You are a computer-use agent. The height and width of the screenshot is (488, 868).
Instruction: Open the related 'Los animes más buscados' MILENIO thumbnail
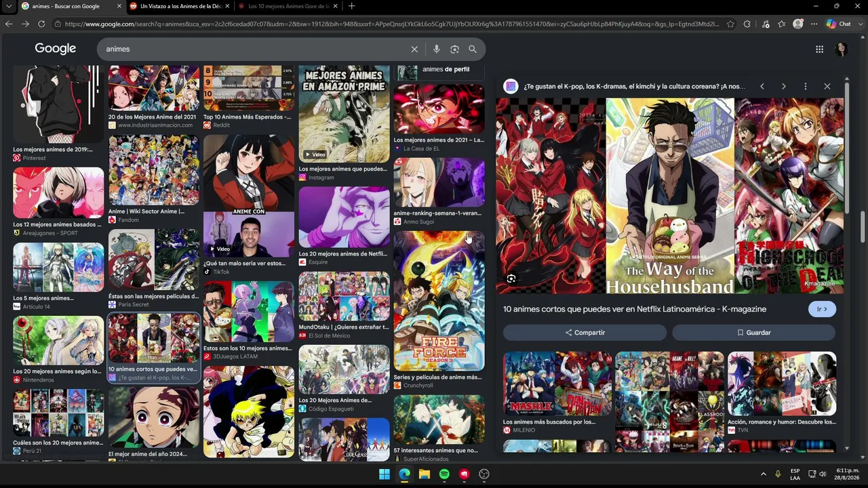pos(557,383)
